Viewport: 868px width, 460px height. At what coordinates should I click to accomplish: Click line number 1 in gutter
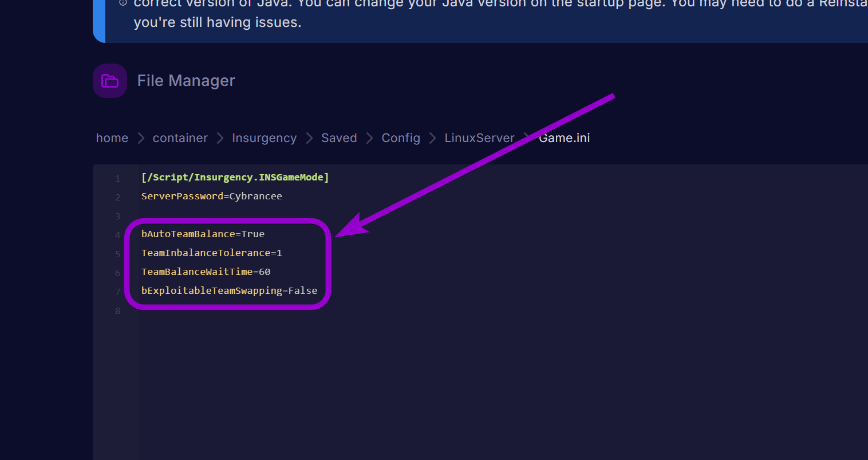(x=118, y=179)
